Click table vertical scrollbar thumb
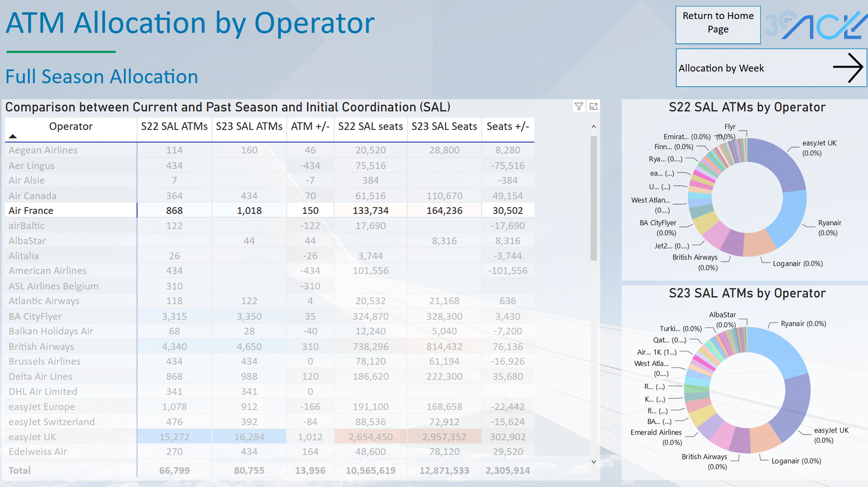868x487 pixels. [593, 197]
